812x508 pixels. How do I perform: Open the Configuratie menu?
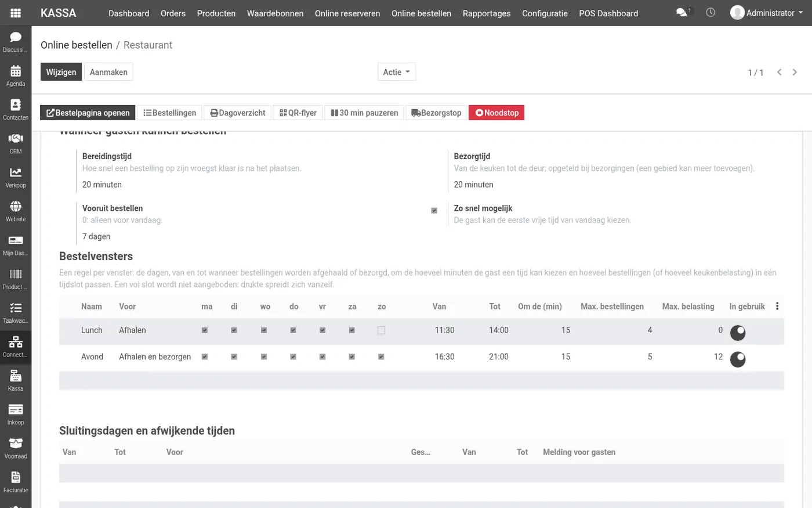click(545, 13)
